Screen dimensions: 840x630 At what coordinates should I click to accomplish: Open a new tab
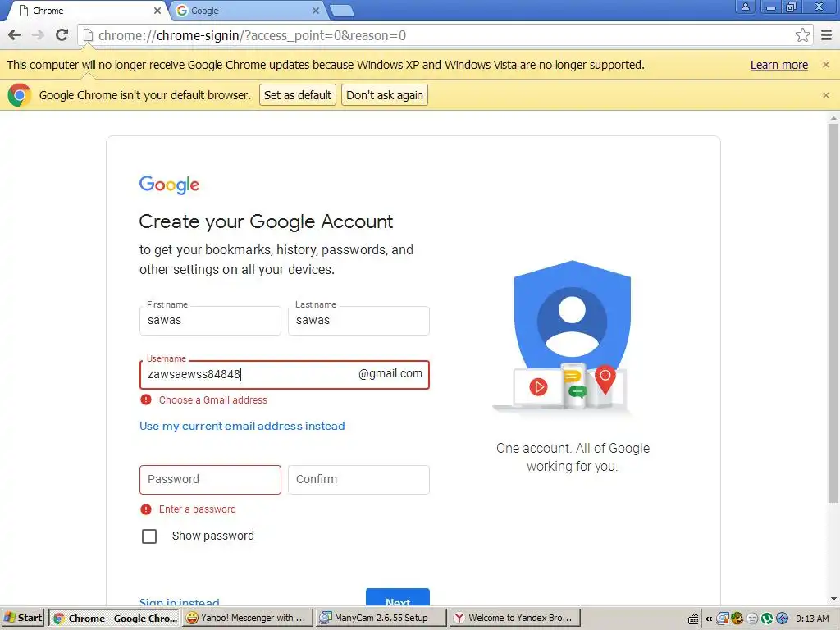[341, 11]
